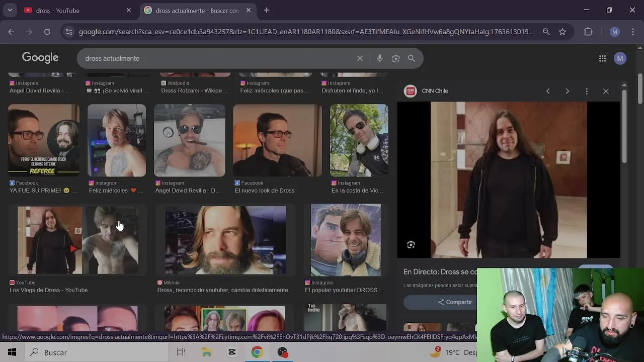The width and height of the screenshot is (644, 362).
Task: Click the Dross Rotzank - Wikipe... caption
Action: [x=194, y=90]
